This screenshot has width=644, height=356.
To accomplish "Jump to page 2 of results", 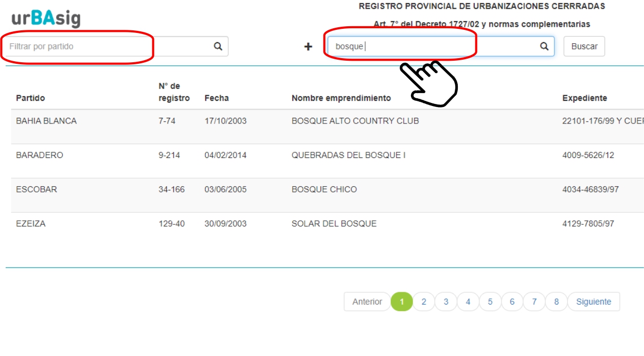I will click(x=424, y=302).
